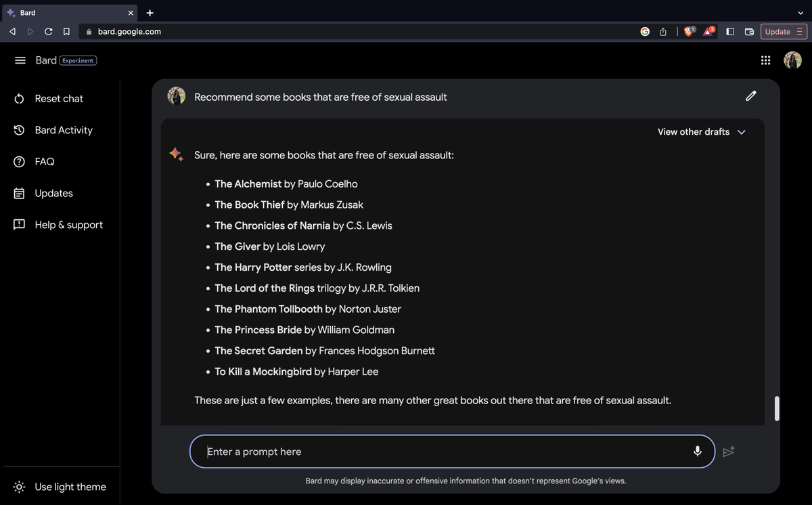
Task: Open the tab search chevron
Action: pyautogui.click(x=800, y=12)
